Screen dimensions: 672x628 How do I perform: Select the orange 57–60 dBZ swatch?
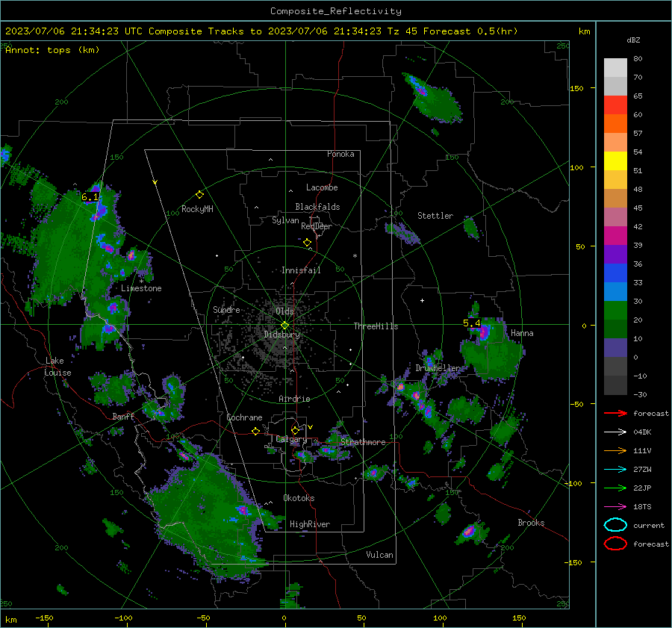[x=615, y=124]
